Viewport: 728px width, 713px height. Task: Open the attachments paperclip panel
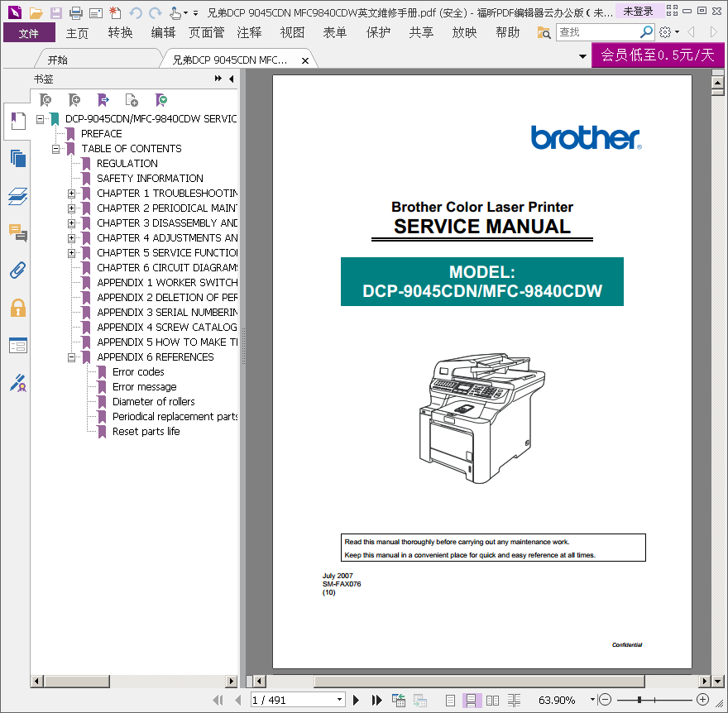click(18, 270)
